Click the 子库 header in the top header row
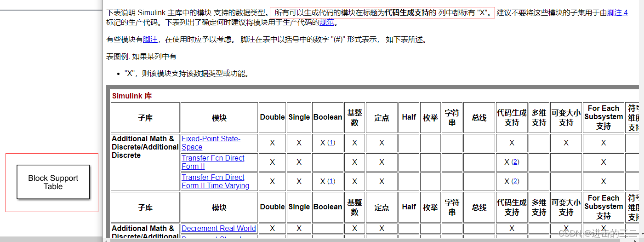The height and width of the screenshot is (242, 644). point(145,118)
